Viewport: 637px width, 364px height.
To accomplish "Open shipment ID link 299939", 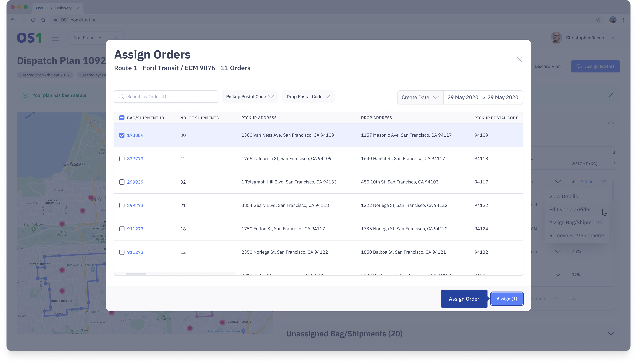I will [135, 182].
